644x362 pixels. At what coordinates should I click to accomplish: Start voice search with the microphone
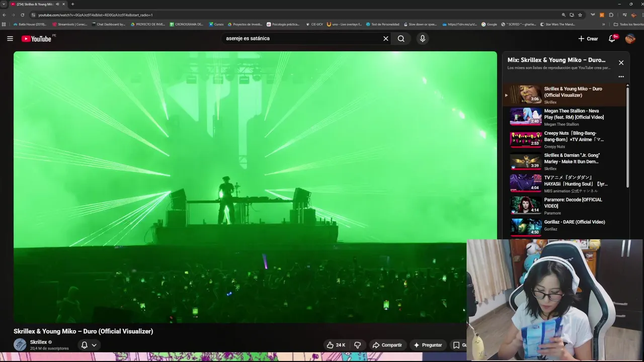(x=423, y=39)
